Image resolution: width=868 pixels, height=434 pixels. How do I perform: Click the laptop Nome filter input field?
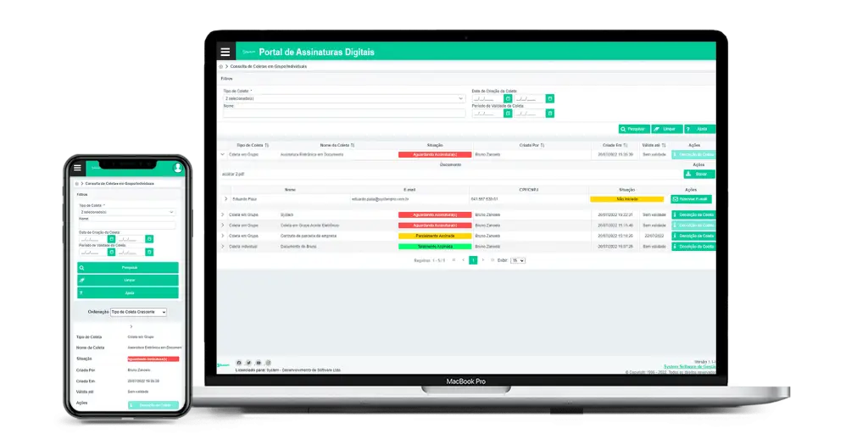[x=343, y=113]
